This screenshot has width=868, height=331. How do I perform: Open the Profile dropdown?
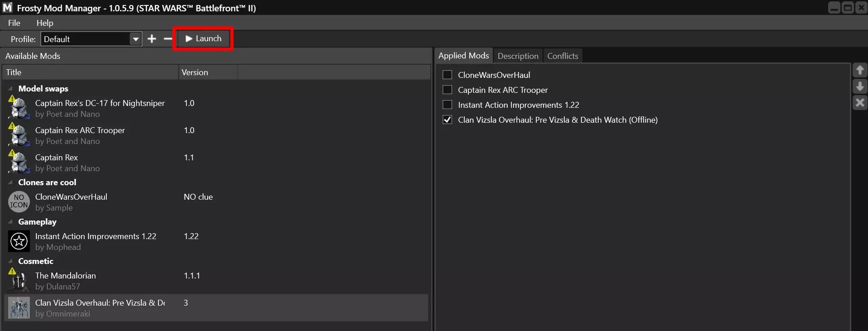click(135, 39)
